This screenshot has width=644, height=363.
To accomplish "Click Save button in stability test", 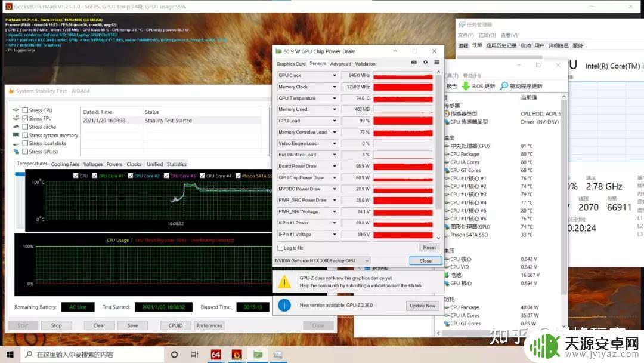I will pyautogui.click(x=132, y=325).
